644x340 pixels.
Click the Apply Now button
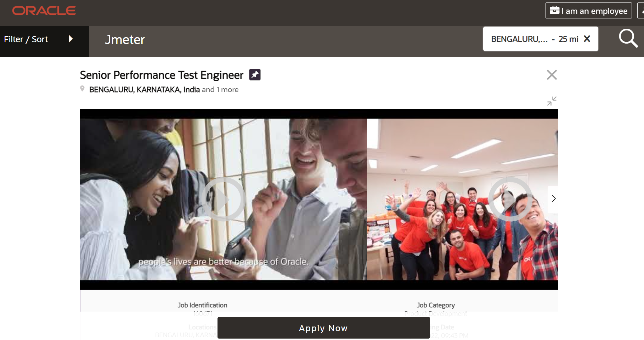[323, 328]
